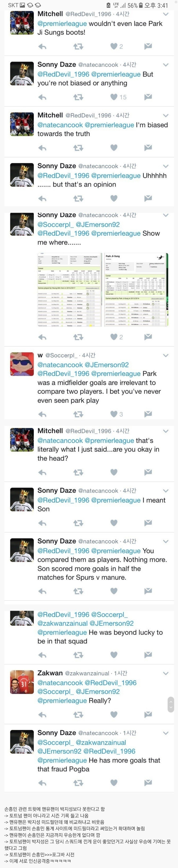Reply to "beyond lucky to be in that squad" tweet
This screenshot has width=178, height=868.
pos(42,655)
